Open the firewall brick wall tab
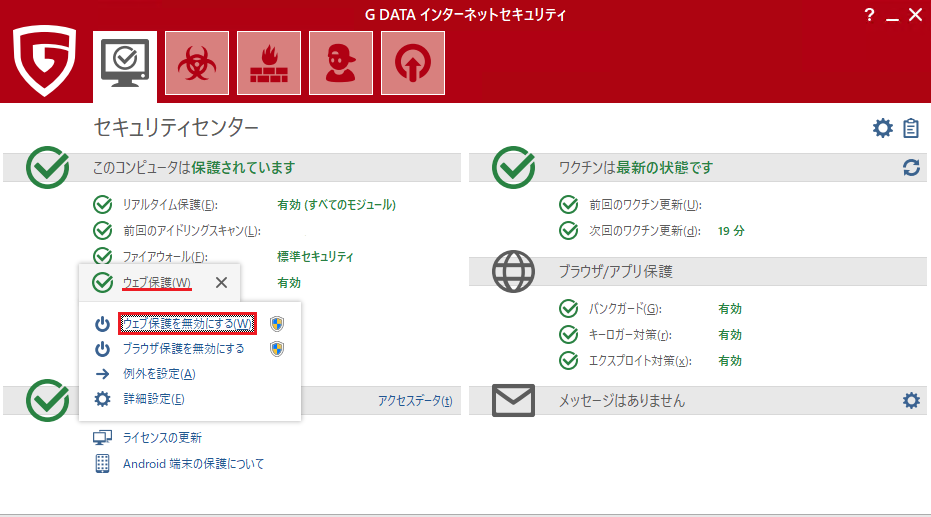This screenshot has width=931, height=517. pyautogui.click(x=269, y=63)
